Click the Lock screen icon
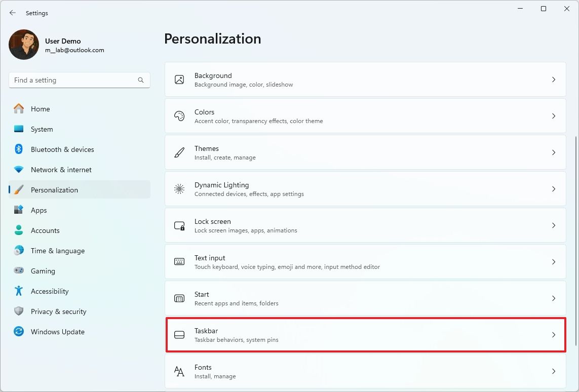The height and width of the screenshot is (392, 579). (x=179, y=225)
